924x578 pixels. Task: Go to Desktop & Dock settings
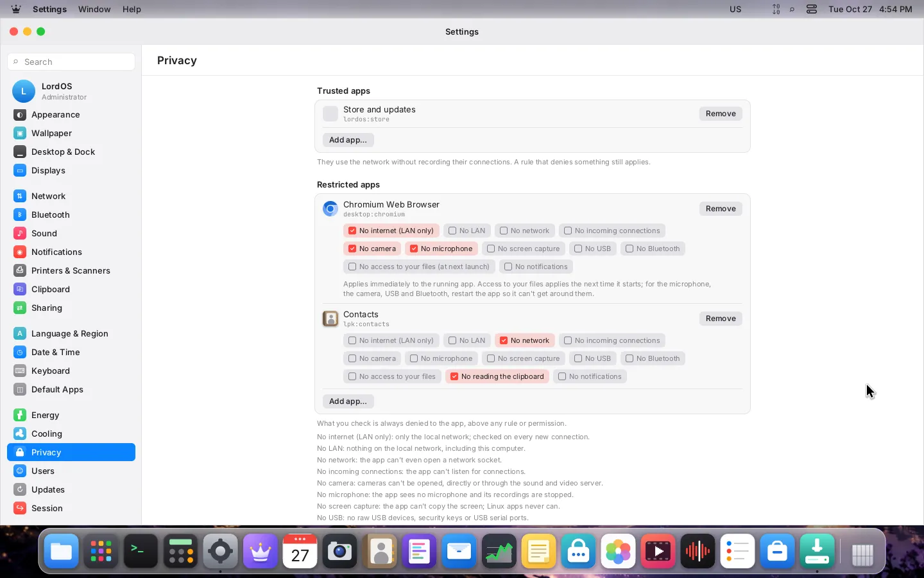click(x=71, y=152)
